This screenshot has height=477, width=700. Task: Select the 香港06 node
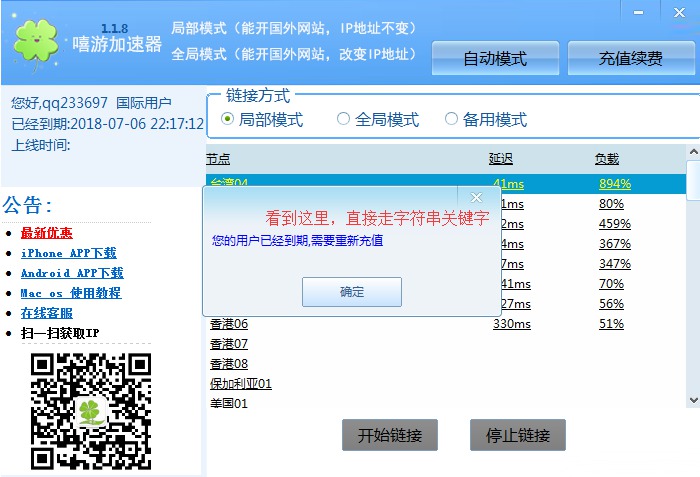click(229, 324)
